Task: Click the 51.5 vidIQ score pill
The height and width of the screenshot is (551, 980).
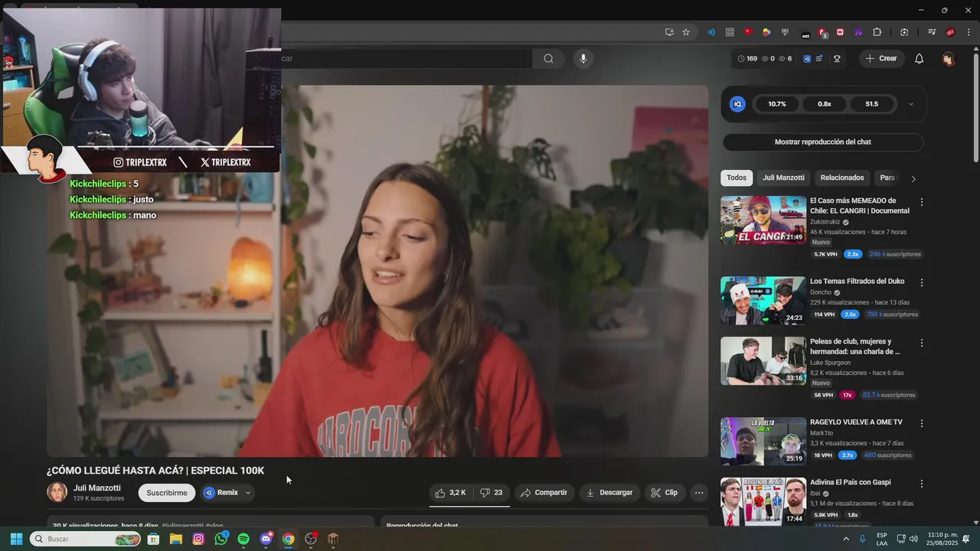Action: [x=872, y=104]
